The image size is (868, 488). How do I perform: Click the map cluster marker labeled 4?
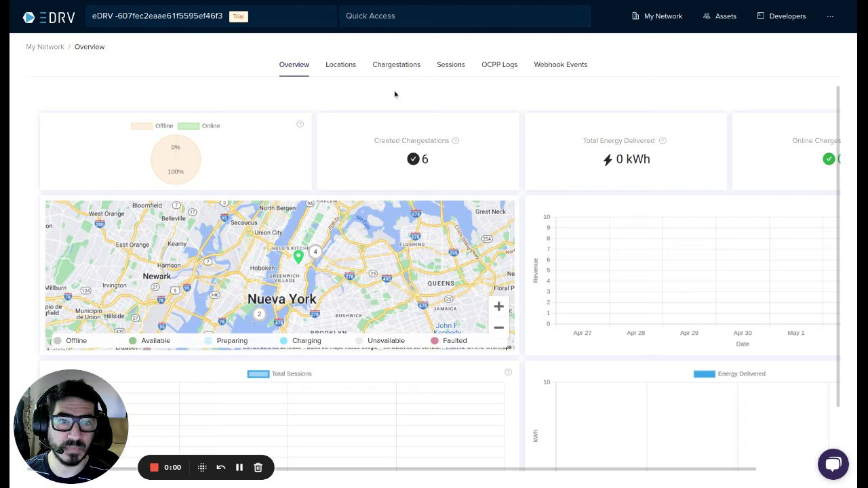pyautogui.click(x=315, y=251)
